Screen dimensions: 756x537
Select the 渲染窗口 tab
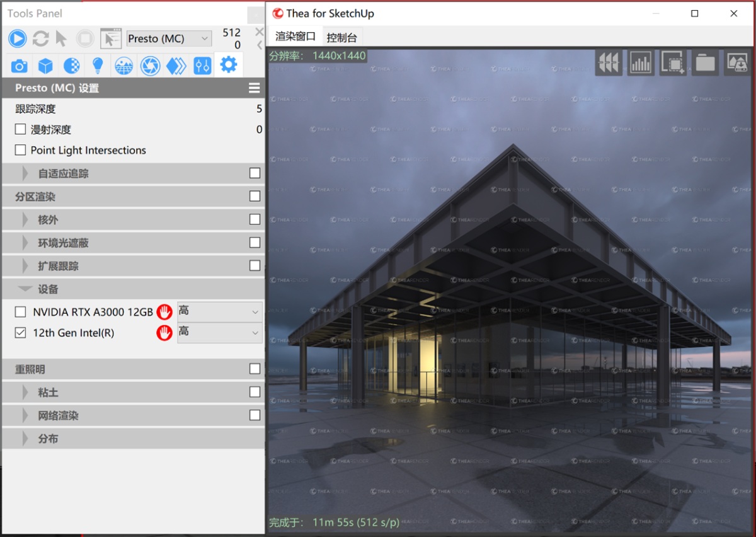pyautogui.click(x=295, y=37)
